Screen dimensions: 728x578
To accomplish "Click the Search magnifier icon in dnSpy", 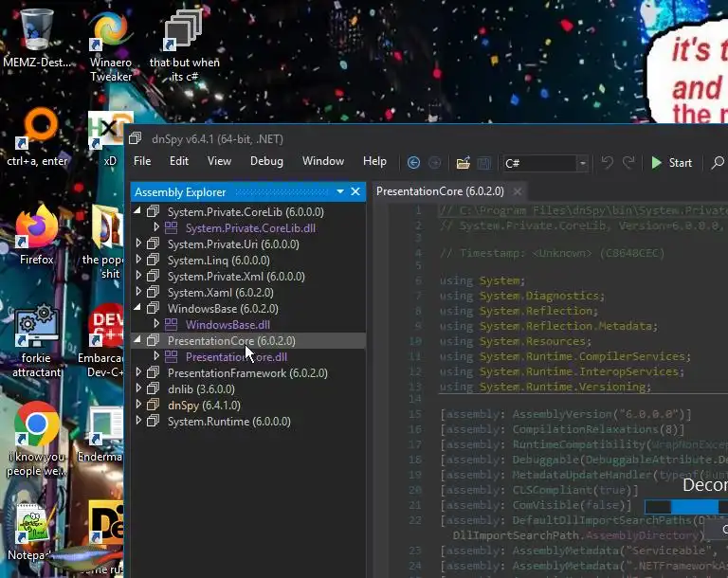I will (x=718, y=162).
